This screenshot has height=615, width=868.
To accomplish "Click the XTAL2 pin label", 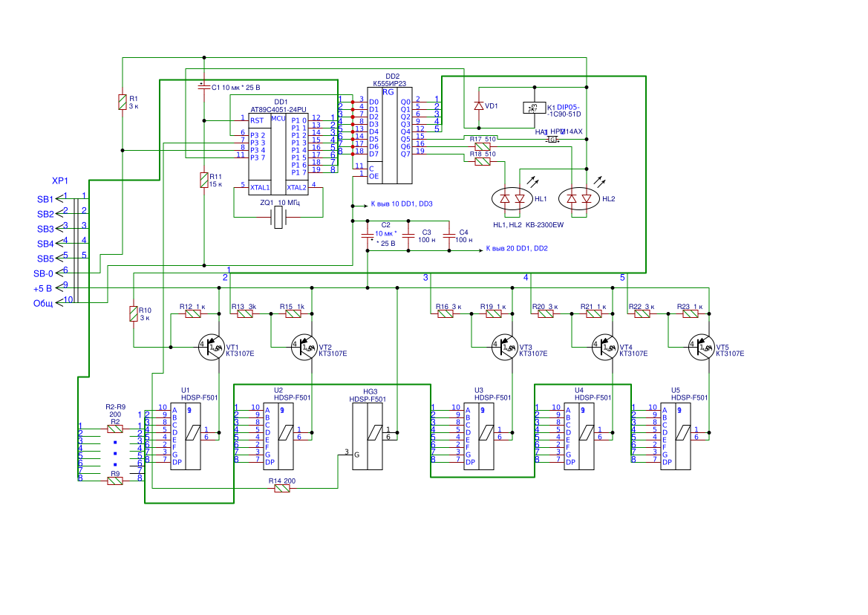I will [x=297, y=188].
